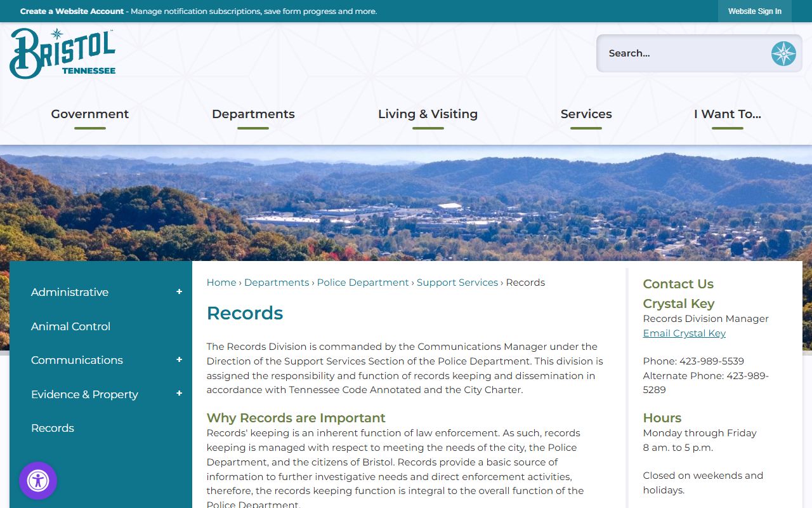Image resolution: width=812 pixels, height=508 pixels.
Task: Select Animal Control in sidebar
Action: click(70, 326)
